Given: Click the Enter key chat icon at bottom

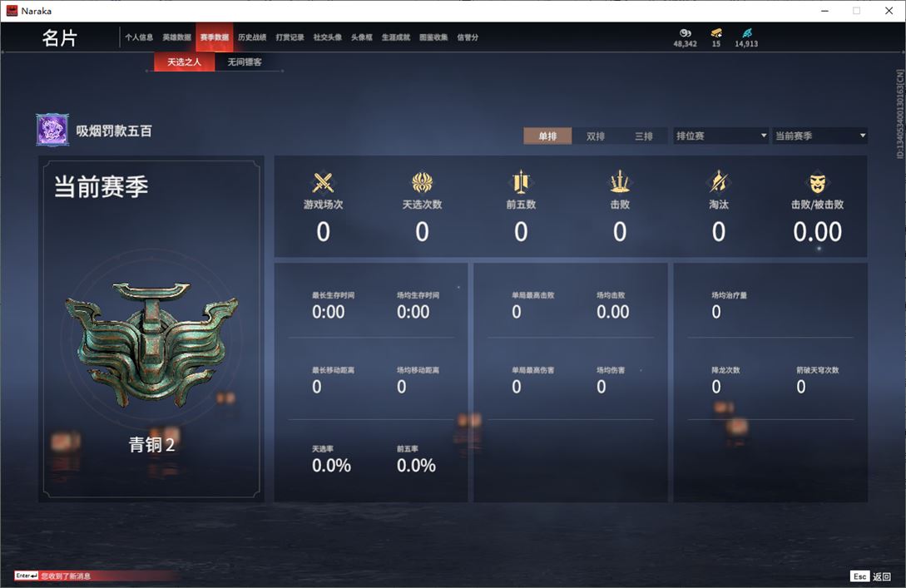Looking at the screenshot, I should 27,576.
